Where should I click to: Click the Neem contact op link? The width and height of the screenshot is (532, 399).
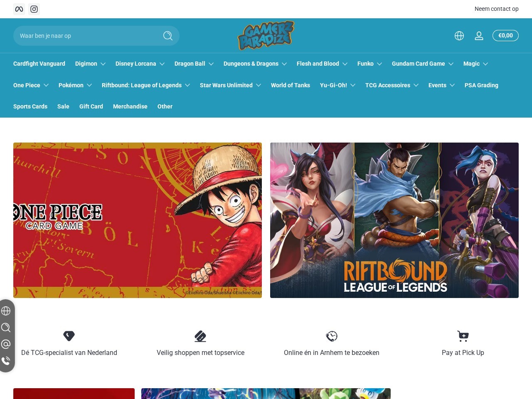pos(496,9)
